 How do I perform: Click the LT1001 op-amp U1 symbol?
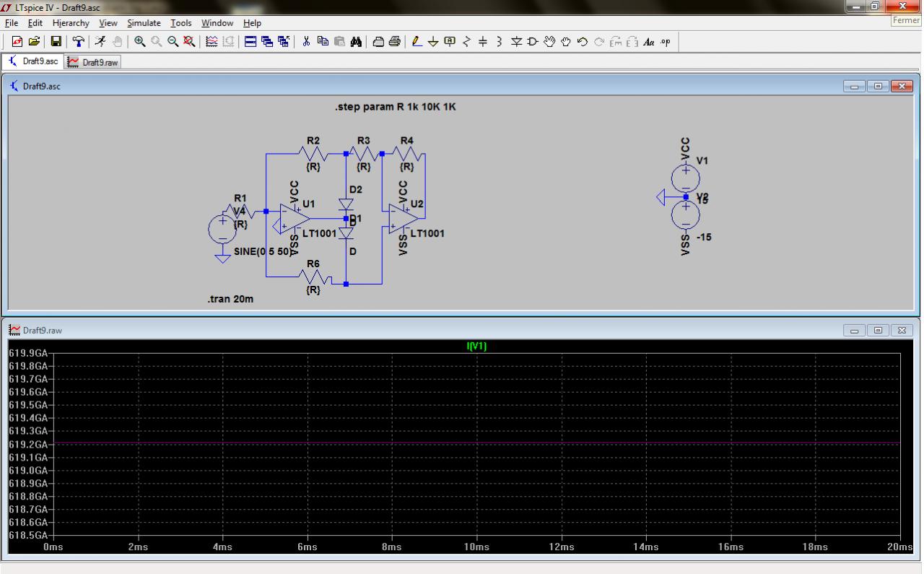tap(294, 217)
